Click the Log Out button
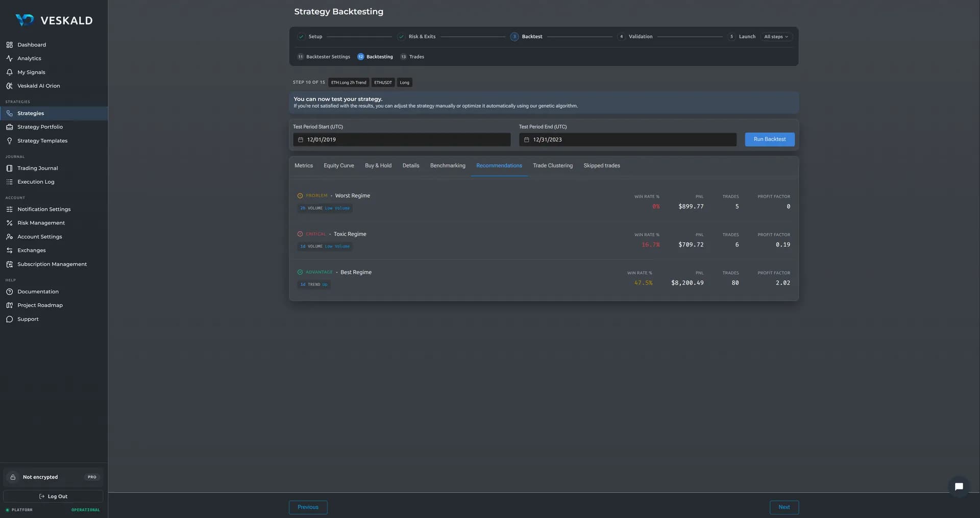The width and height of the screenshot is (980, 518). click(53, 497)
